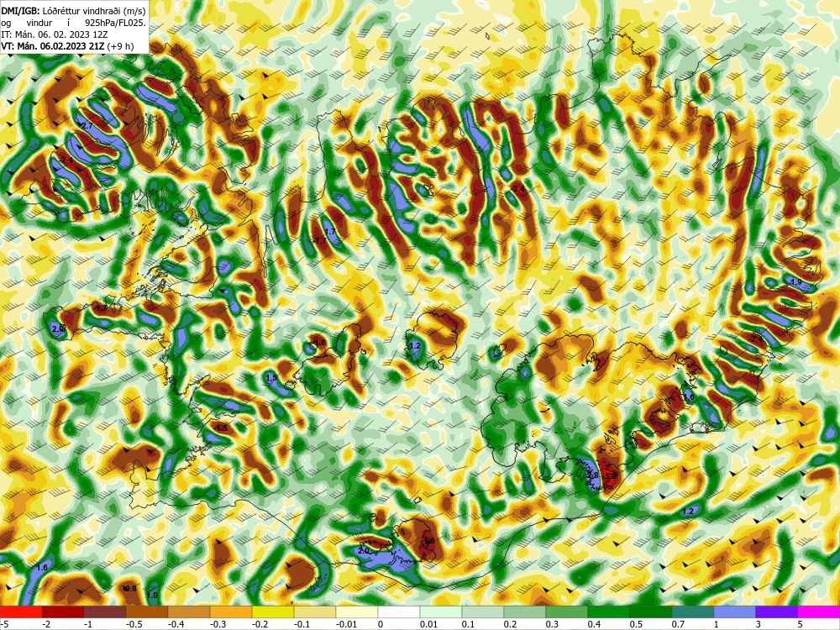Click the dark green swatch between 0.5 and 0.7
This screenshot has width=840, height=630.
point(651,612)
